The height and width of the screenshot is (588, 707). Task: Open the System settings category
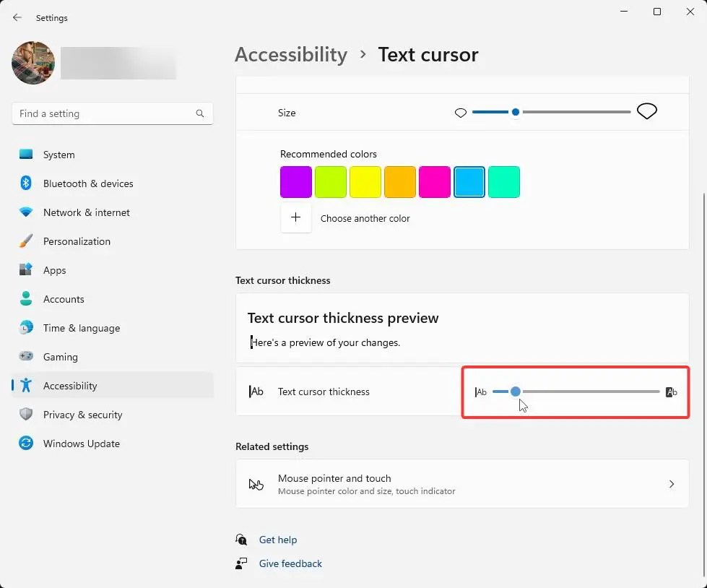(x=112, y=155)
